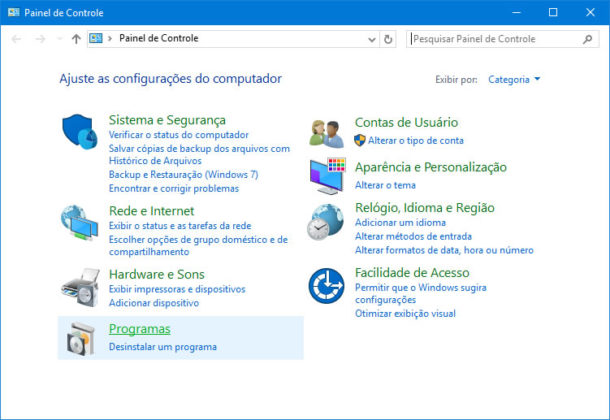Open Backup e Restauração (Windows 7)
The width and height of the screenshot is (610, 420).
coord(183,175)
